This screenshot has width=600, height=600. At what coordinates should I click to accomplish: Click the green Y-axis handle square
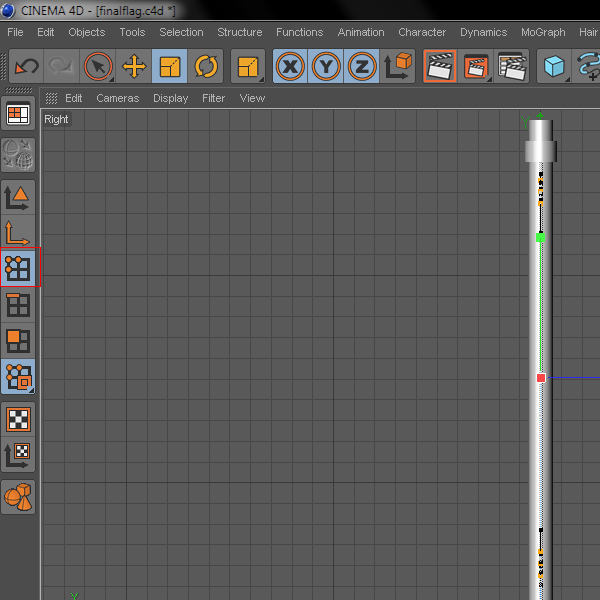pyautogui.click(x=540, y=238)
